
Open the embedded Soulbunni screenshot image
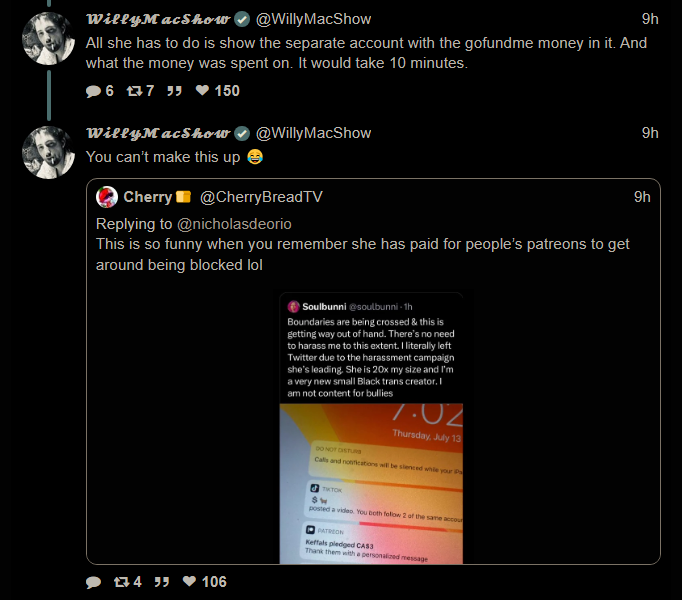point(371,428)
